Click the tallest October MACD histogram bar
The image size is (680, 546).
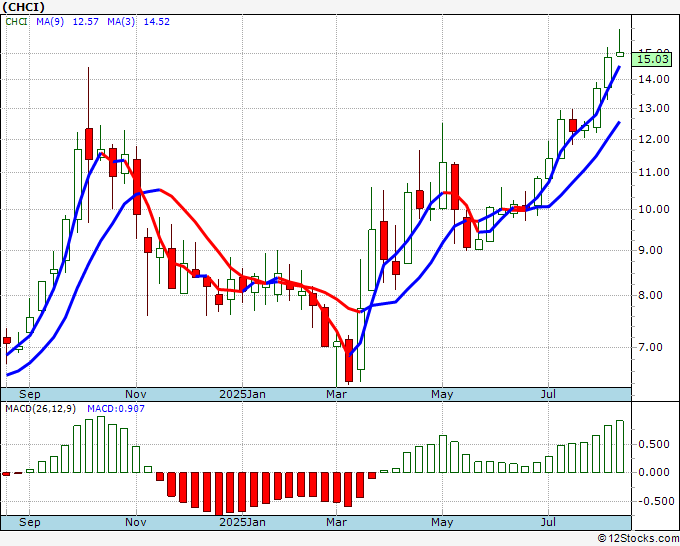[x=101, y=445]
